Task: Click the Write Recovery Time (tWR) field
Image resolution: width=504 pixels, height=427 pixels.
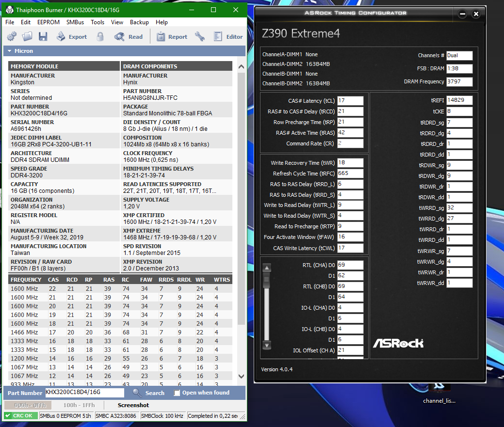Action: click(350, 162)
